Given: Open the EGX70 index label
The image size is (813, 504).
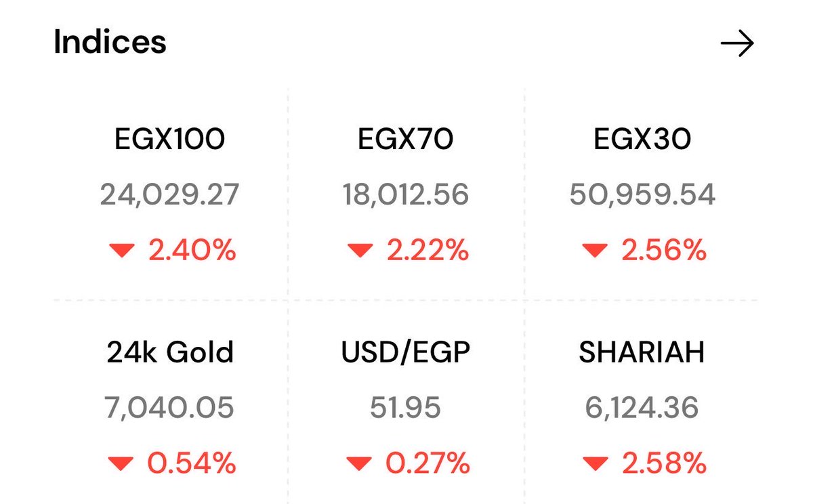Looking at the screenshot, I should point(406,139).
